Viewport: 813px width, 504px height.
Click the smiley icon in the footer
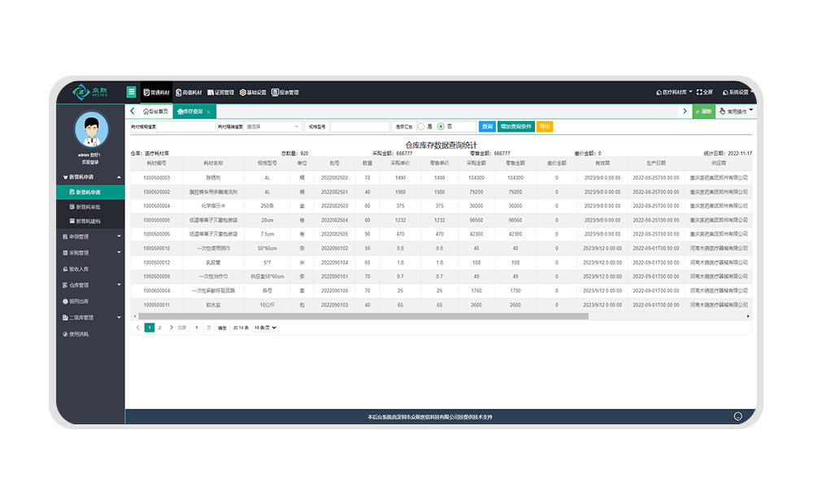coord(737,416)
